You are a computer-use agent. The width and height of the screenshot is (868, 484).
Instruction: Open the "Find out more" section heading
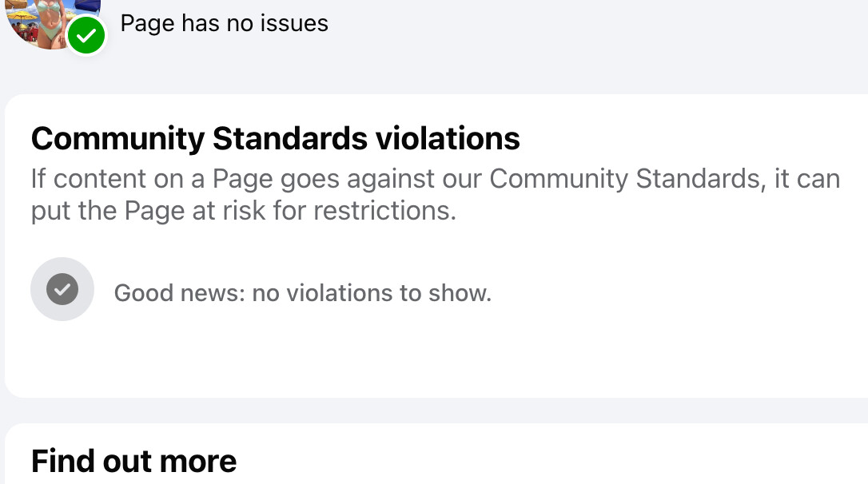coord(133,461)
